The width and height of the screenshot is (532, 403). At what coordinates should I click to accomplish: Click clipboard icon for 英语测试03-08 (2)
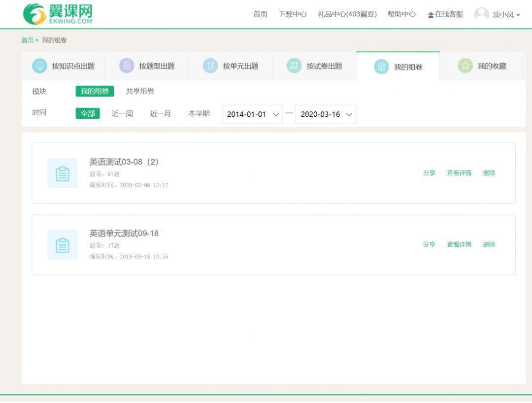[63, 173]
